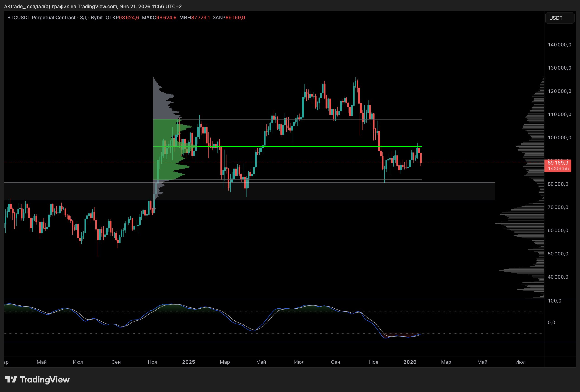This screenshot has height=392, width=580.
Task: Click the red 89 169,9 price label
Action: (558, 163)
